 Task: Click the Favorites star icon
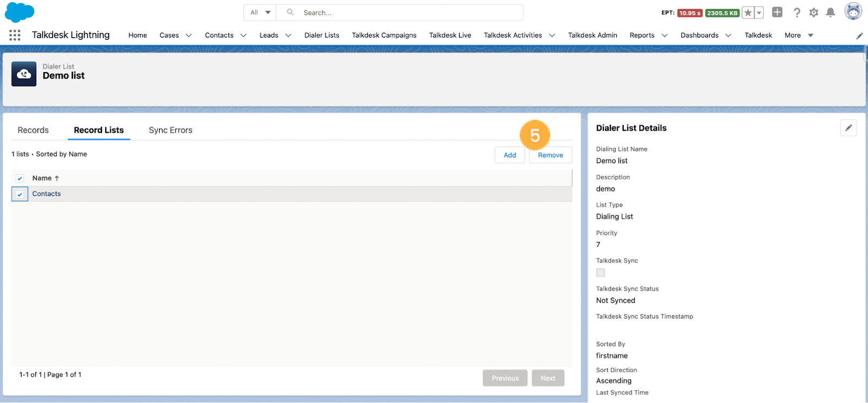pos(748,12)
